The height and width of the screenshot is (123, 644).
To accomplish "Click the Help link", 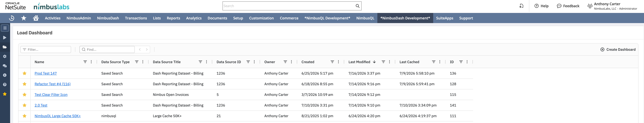I will coord(542,6).
